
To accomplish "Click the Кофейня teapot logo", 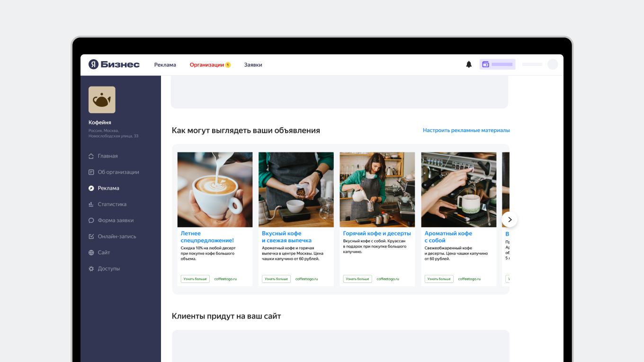I will (x=102, y=100).
